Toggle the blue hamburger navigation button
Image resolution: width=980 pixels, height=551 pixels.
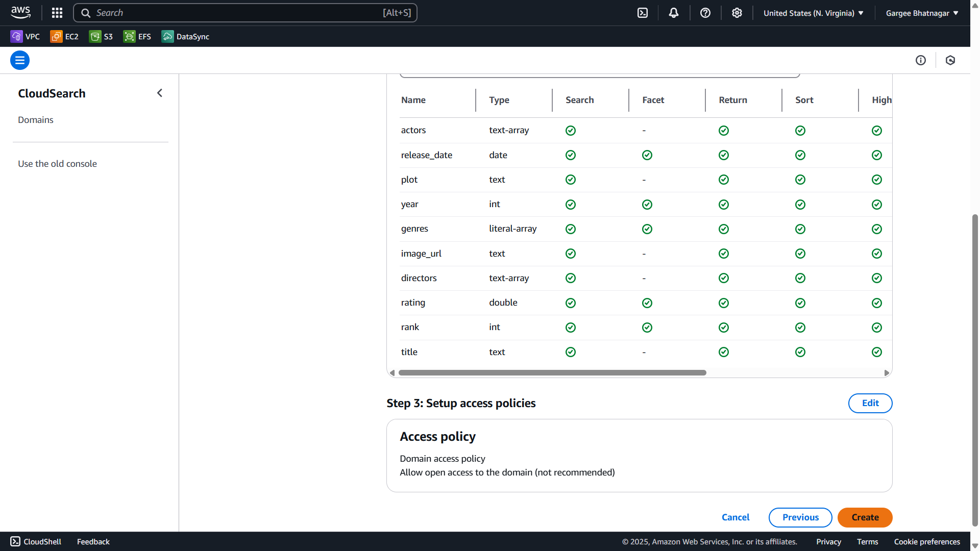pyautogui.click(x=20, y=60)
